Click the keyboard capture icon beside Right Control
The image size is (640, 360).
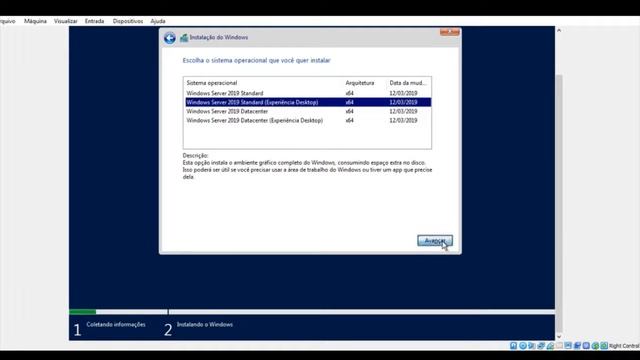[604, 346]
